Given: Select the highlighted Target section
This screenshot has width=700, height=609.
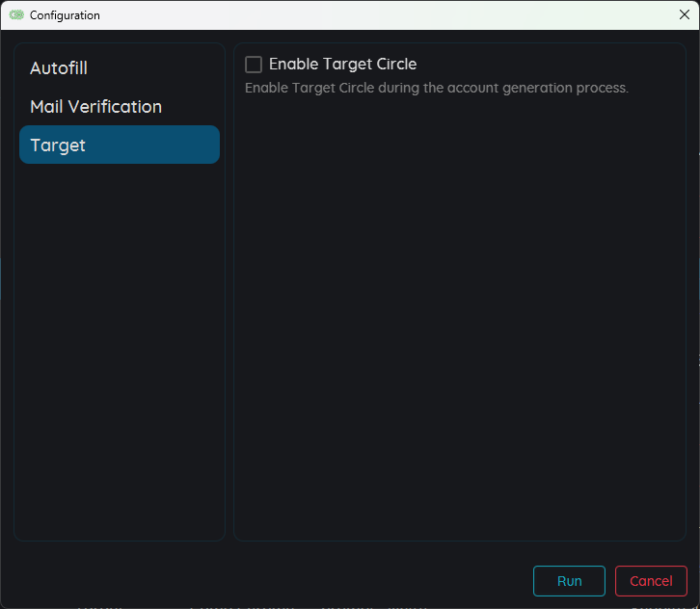Looking at the screenshot, I should click(x=120, y=146).
